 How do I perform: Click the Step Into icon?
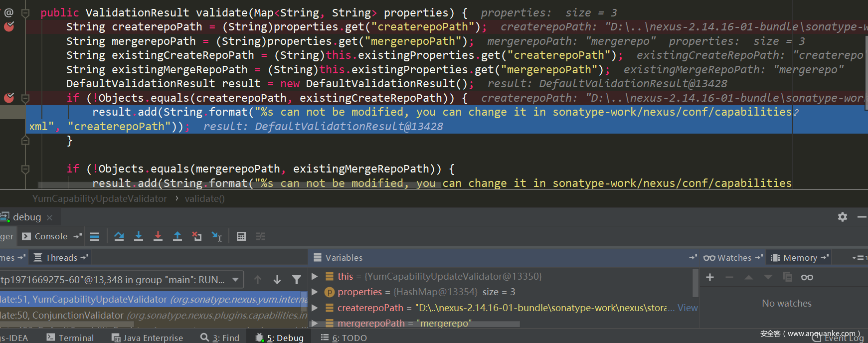tap(139, 236)
